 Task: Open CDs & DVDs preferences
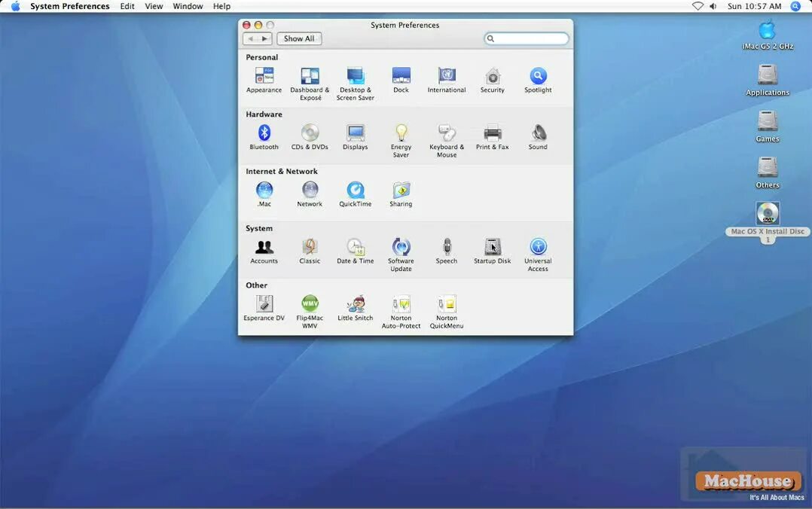coord(310,137)
